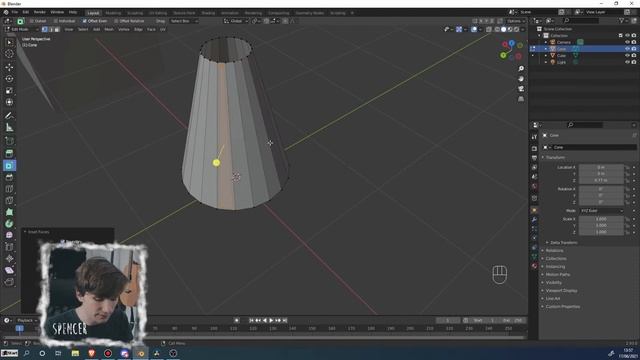Open Render properties tab icon
This screenshot has width=640, height=360.
click(x=534, y=148)
